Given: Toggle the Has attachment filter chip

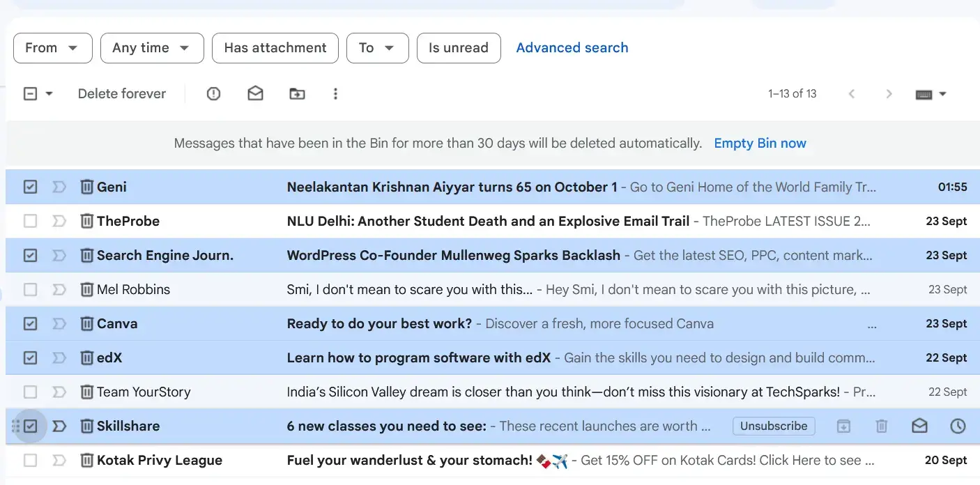Looking at the screenshot, I should [x=275, y=48].
